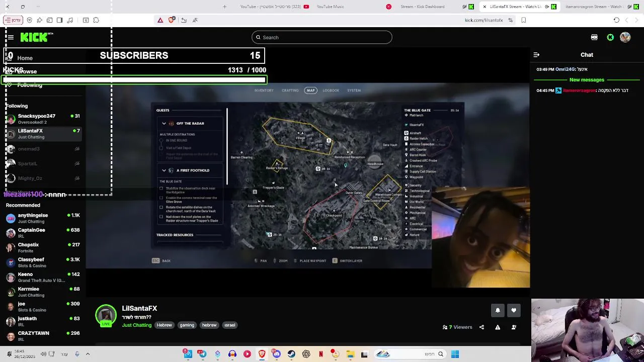
Task: Click the gaming tag
Action: click(x=187, y=325)
